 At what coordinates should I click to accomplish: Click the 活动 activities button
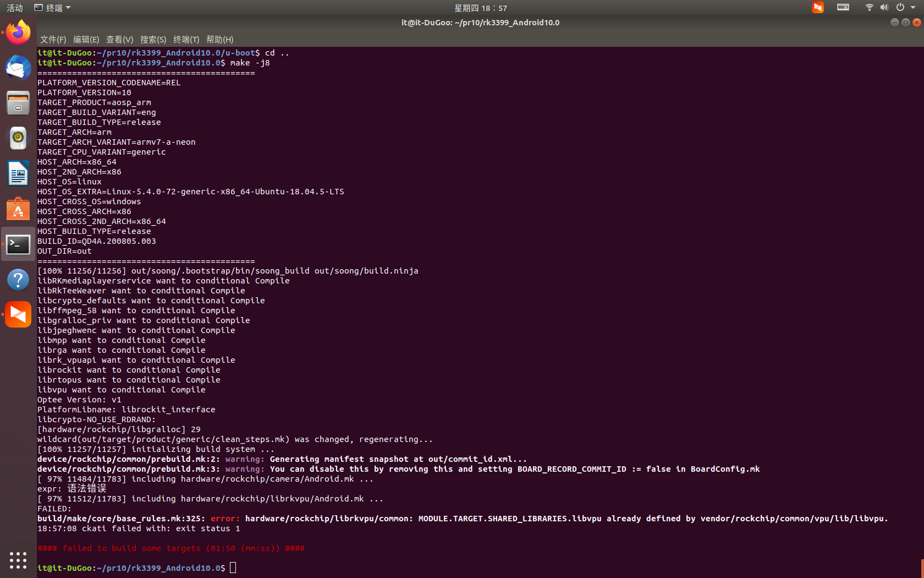tap(15, 8)
